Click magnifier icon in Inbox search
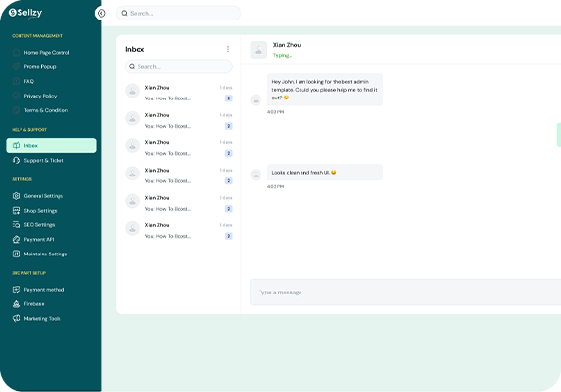The height and width of the screenshot is (392, 561). (x=132, y=66)
